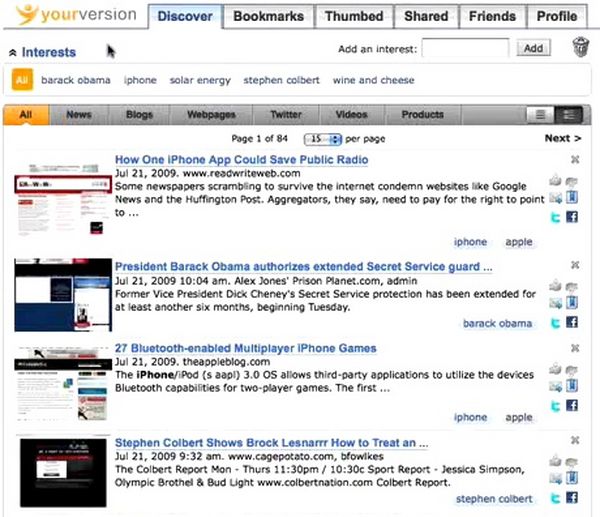Image resolution: width=600 pixels, height=517 pixels.
Task: Go to Next page of results
Action: (x=562, y=138)
